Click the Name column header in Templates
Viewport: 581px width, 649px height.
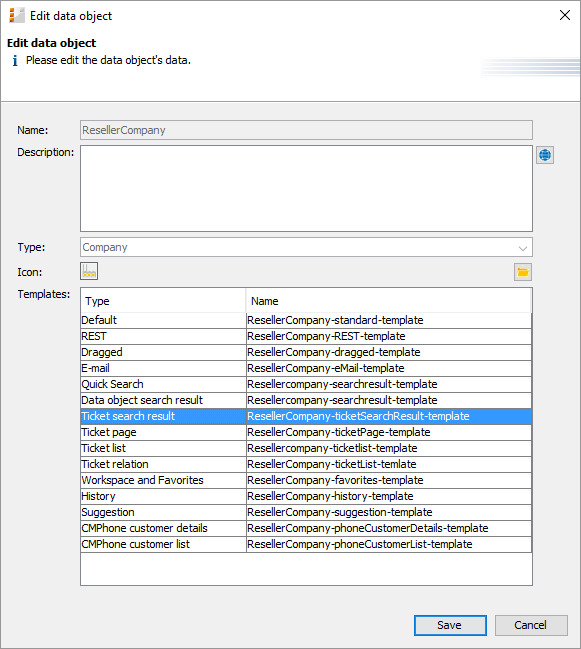388,301
